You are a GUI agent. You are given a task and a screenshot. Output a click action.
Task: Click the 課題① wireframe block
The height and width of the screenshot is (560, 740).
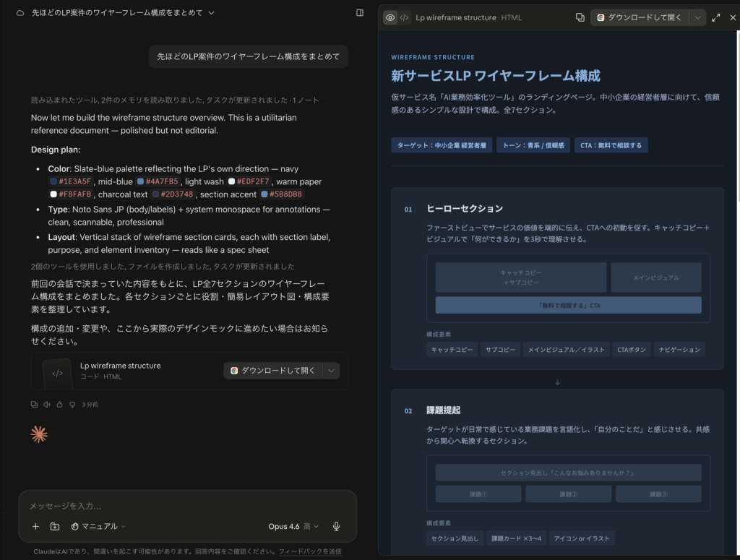coord(478,494)
